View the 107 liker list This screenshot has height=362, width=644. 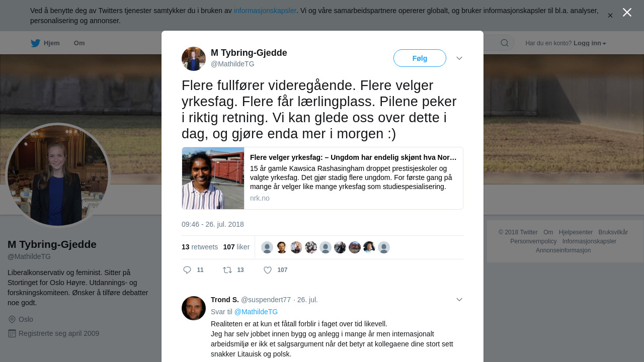pos(236,247)
